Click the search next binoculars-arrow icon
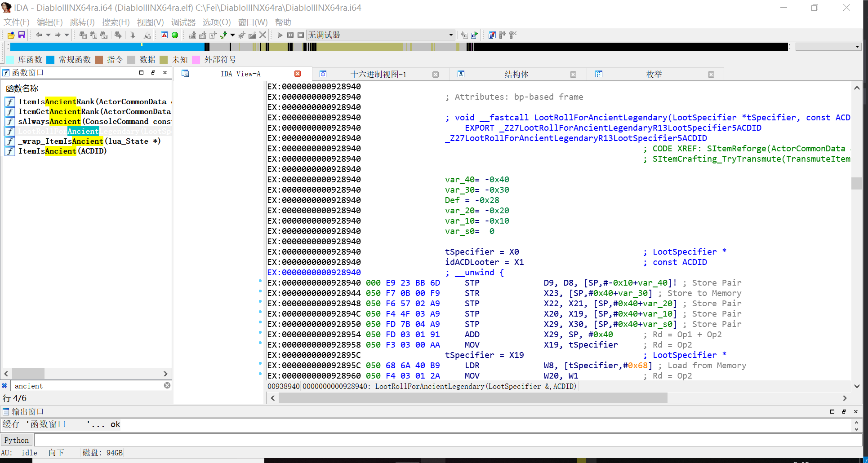This screenshot has height=463, width=868. click(118, 35)
